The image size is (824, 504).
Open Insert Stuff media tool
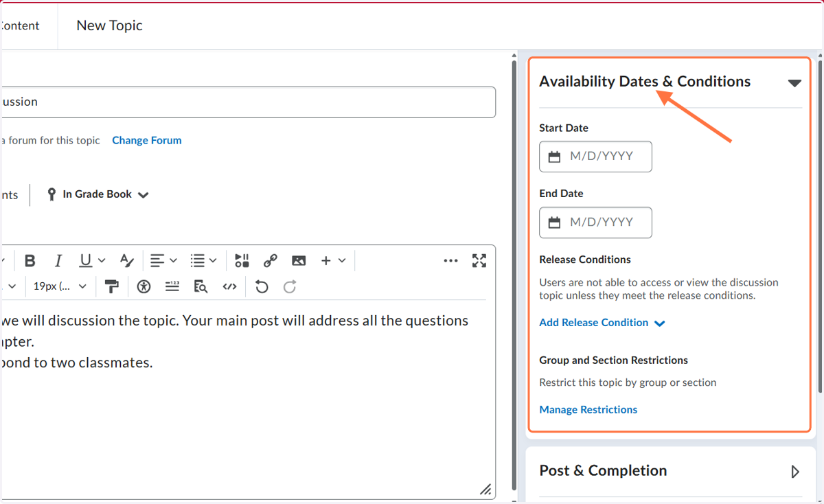242,261
